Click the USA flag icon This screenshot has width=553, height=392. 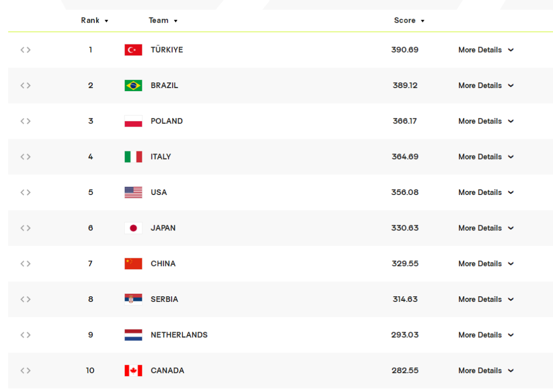(133, 192)
